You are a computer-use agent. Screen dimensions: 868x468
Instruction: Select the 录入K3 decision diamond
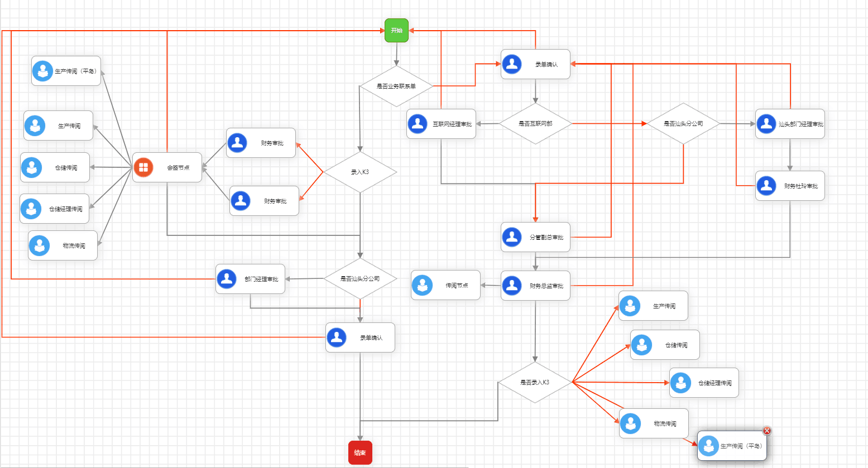point(360,172)
